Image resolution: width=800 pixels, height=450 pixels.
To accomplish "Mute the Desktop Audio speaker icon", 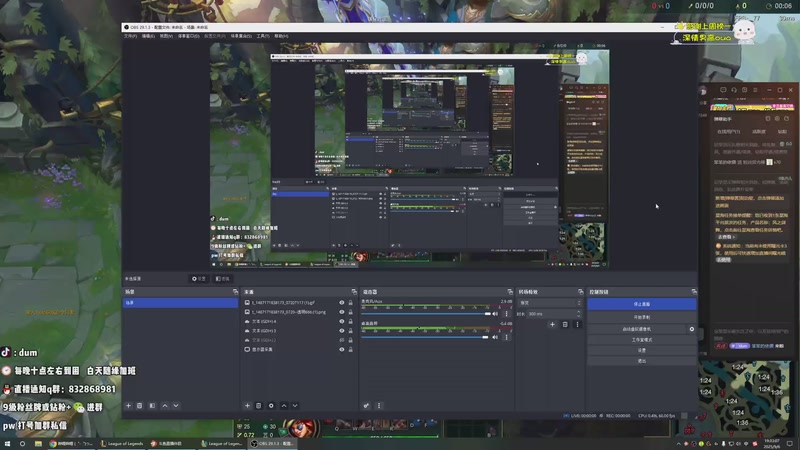I will pos(495,337).
